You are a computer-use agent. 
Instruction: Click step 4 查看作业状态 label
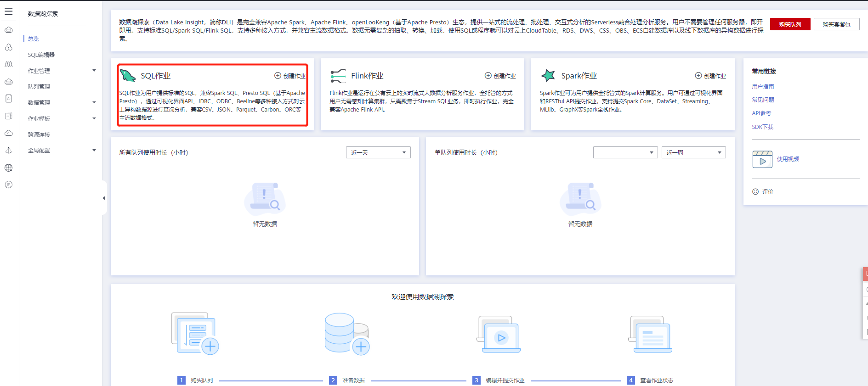(657, 380)
